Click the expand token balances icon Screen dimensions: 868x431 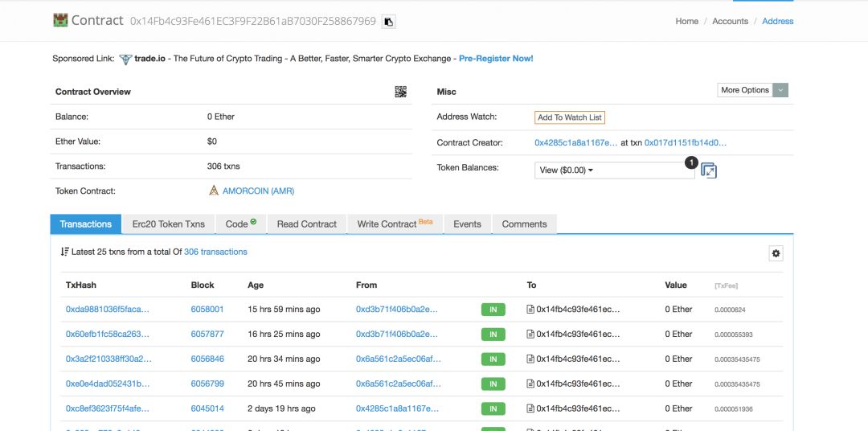coord(709,170)
